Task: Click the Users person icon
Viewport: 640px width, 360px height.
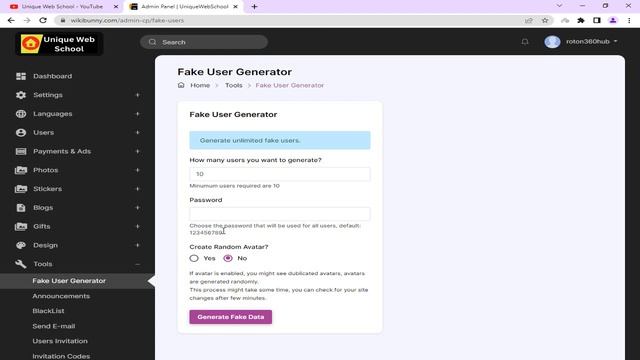Action: (x=21, y=133)
